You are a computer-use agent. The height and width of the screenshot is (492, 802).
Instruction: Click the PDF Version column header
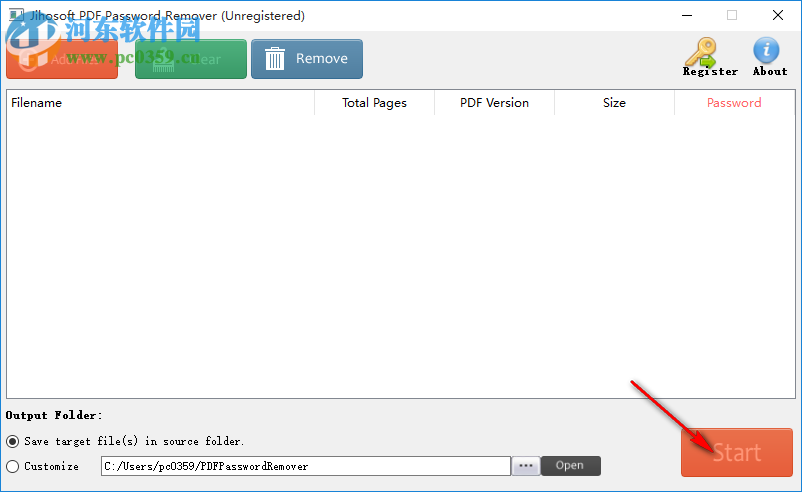tap(494, 103)
